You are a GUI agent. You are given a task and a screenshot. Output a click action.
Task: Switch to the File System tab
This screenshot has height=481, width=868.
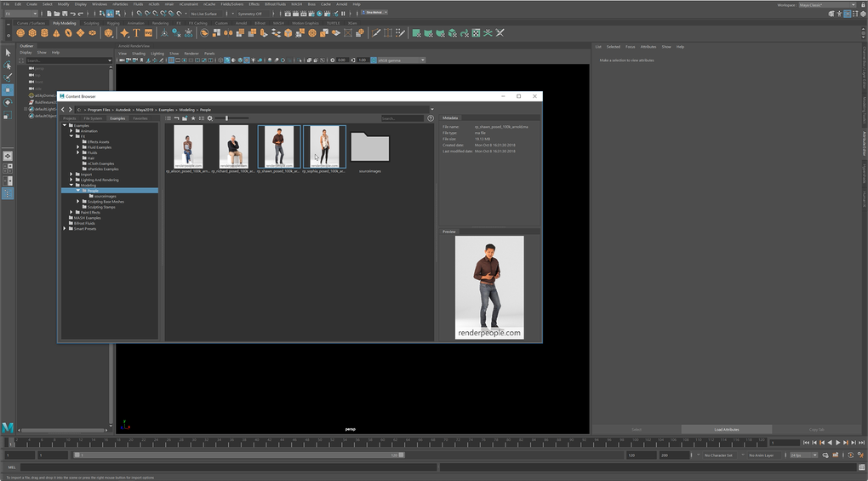(93, 118)
